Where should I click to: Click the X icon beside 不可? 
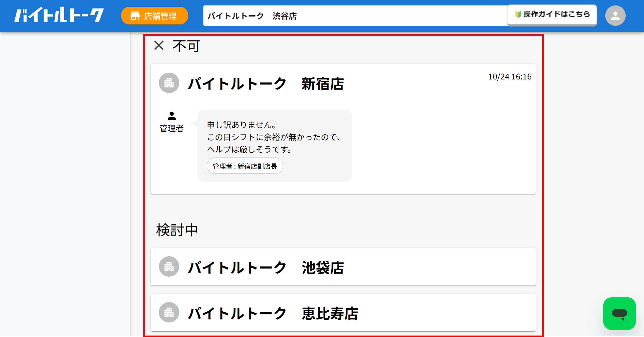(x=159, y=45)
